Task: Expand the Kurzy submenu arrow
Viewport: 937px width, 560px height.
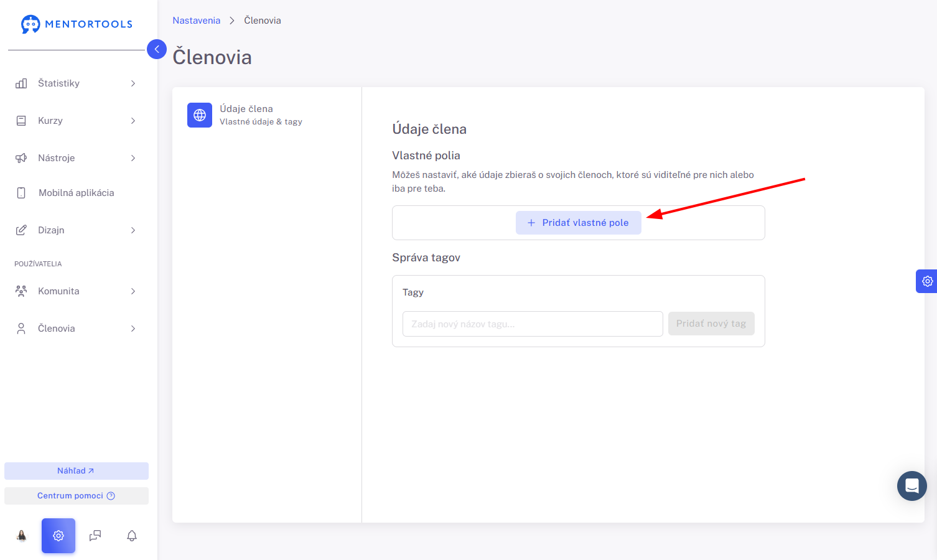Action: pos(133,121)
